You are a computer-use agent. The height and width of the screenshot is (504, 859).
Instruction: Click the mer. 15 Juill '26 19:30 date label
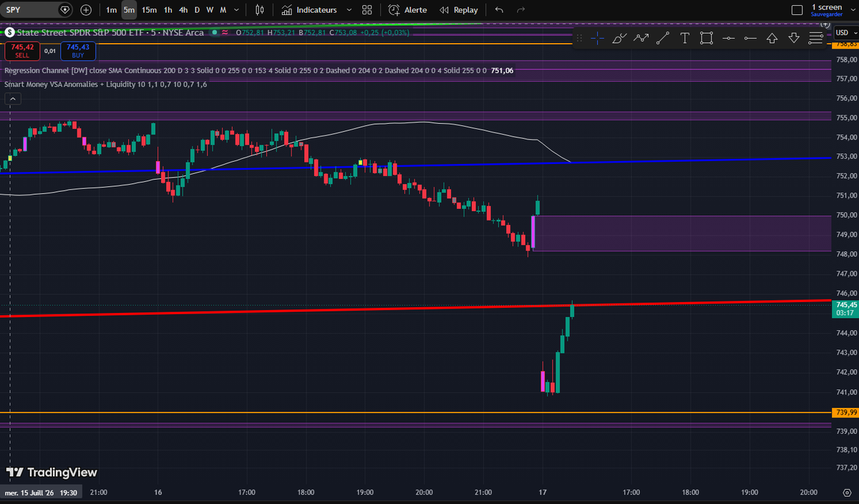pos(41,493)
